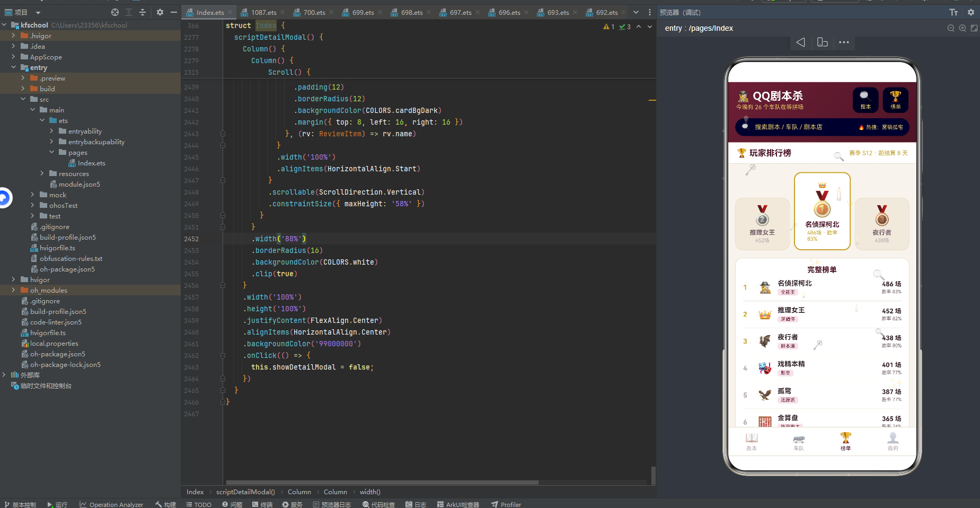Click the locate-file target icon in project panel
This screenshot has width=980, height=508.
[115, 12]
